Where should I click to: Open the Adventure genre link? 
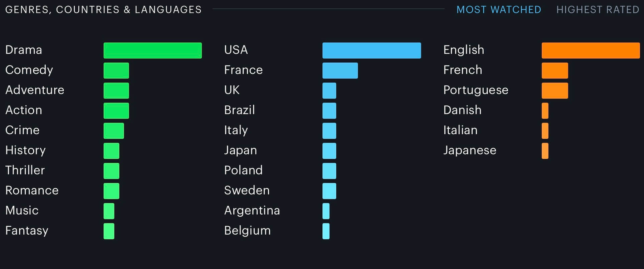point(35,90)
